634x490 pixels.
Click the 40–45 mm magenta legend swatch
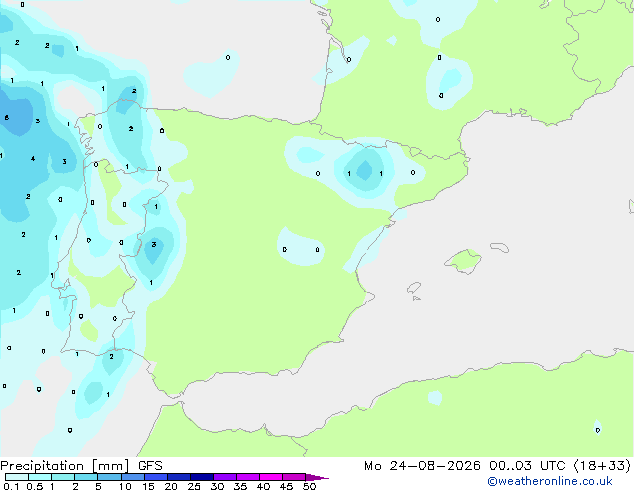271,477
